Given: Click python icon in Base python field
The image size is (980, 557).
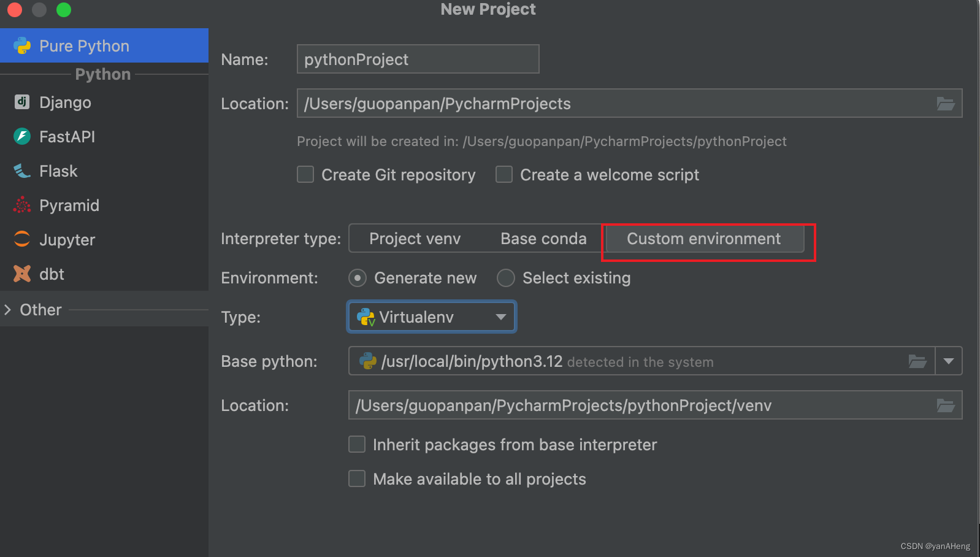Looking at the screenshot, I should coord(368,361).
